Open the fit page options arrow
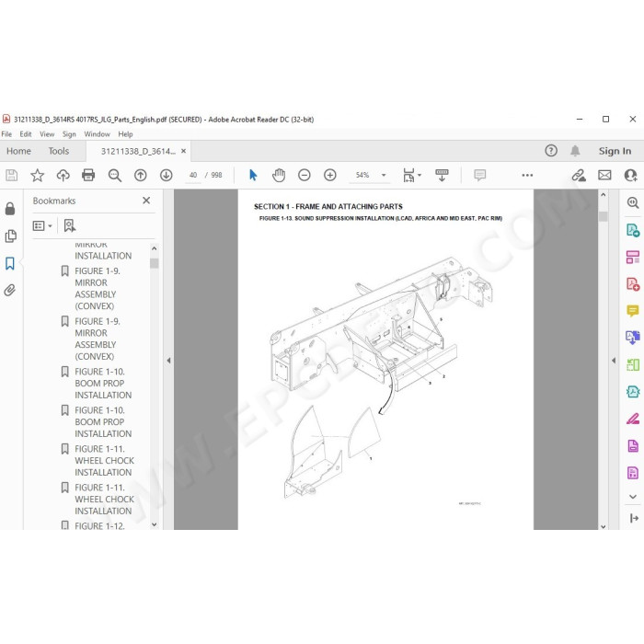The image size is (644, 644). click(420, 176)
